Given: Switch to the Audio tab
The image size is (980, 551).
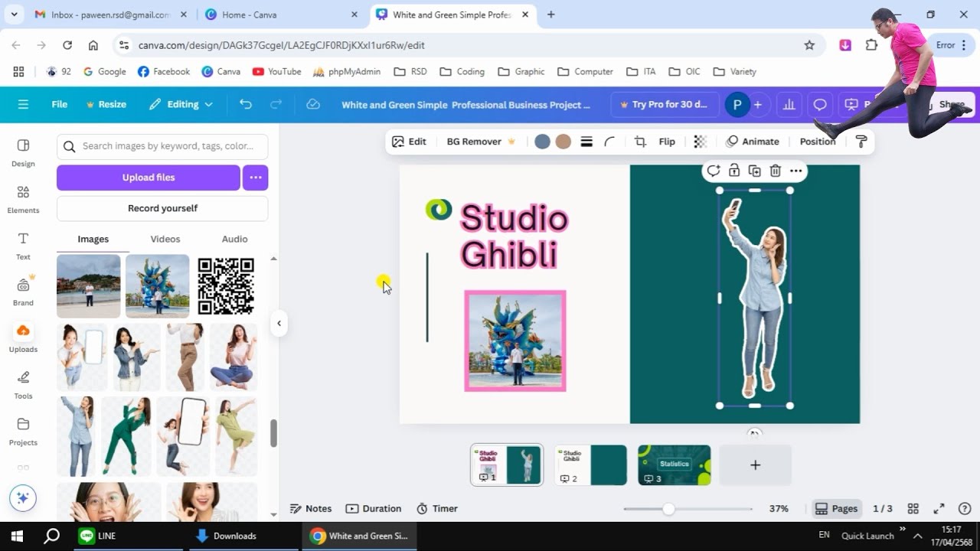Looking at the screenshot, I should click(234, 239).
